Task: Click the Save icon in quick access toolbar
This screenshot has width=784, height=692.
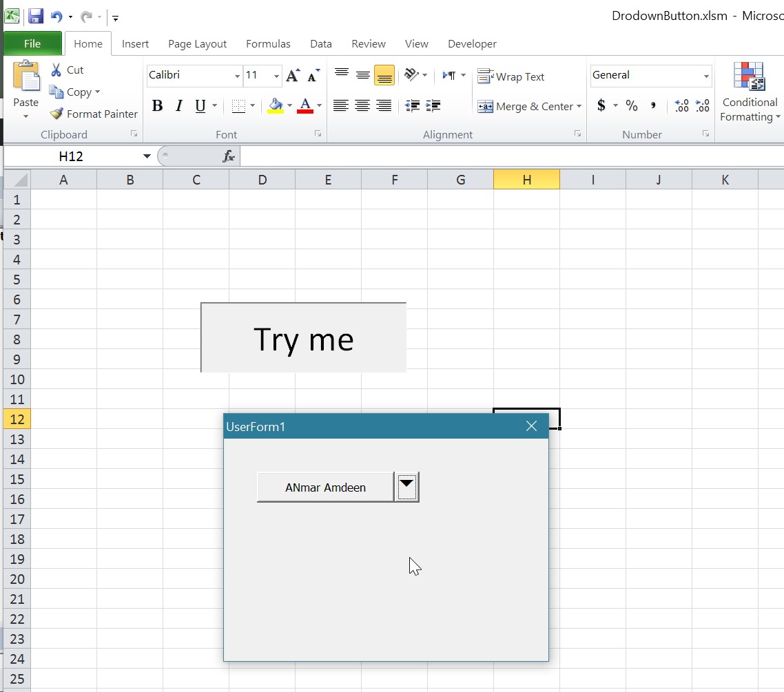Action: (36, 17)
